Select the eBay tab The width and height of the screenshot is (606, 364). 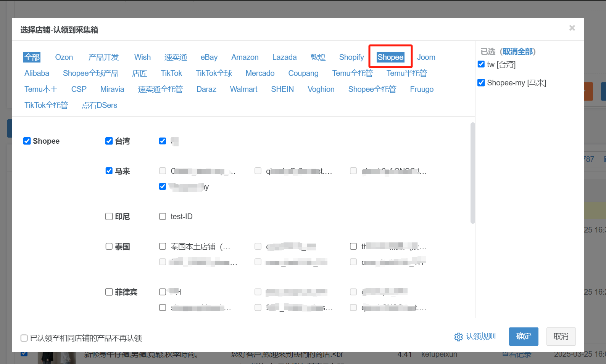pyautogui.click(x=209, y=57)
